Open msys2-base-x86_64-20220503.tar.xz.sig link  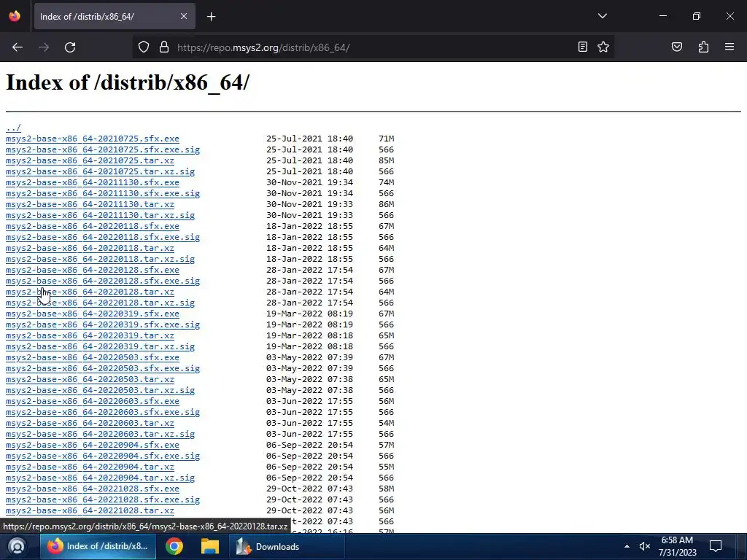point(100,391)
